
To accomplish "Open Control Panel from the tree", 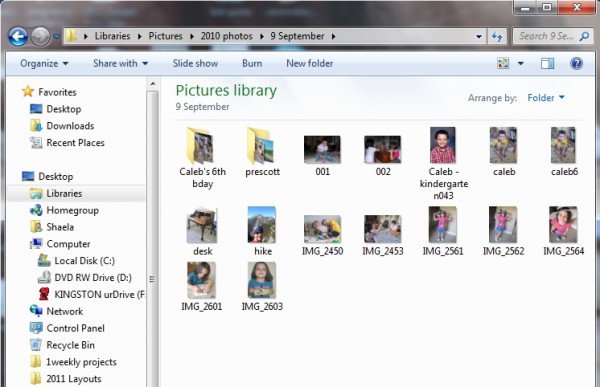I will pyautogui.click(x=67, y=328).
